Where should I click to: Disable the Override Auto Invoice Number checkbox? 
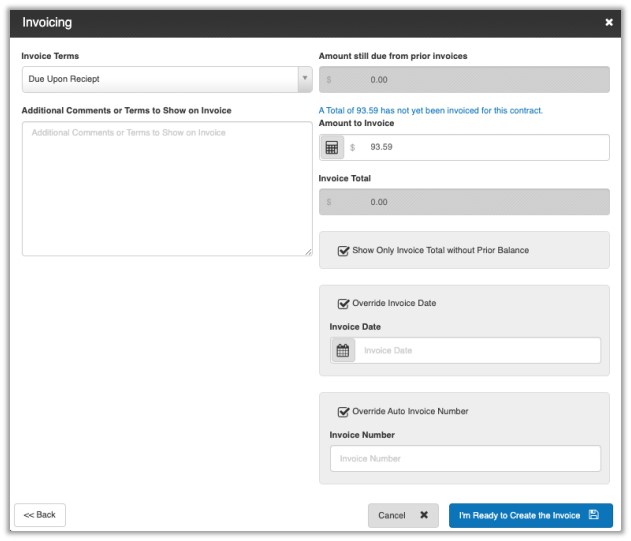(344, 411)
